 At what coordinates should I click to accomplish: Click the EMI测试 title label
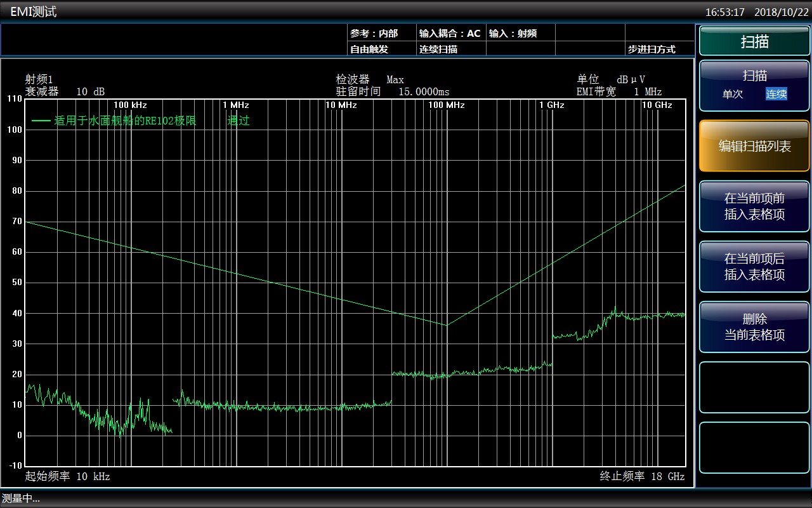(x=33, y=11)
